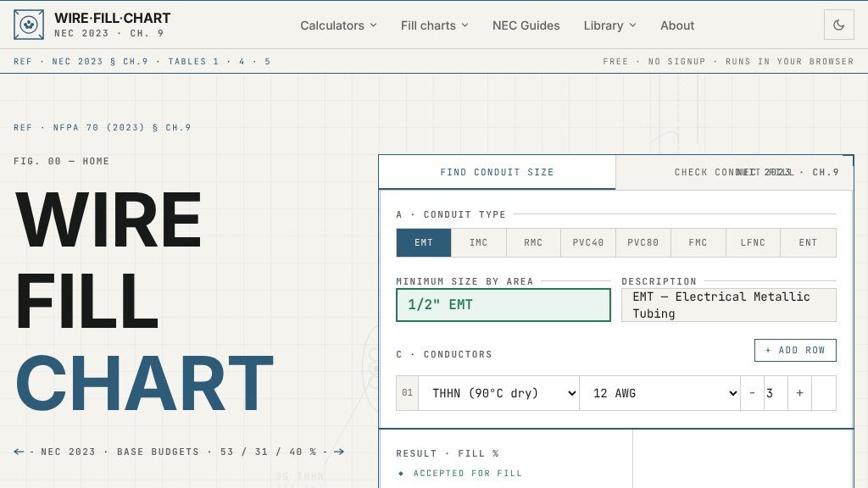
Task: Select RMC conduit type
Action: tap(533, 242)
